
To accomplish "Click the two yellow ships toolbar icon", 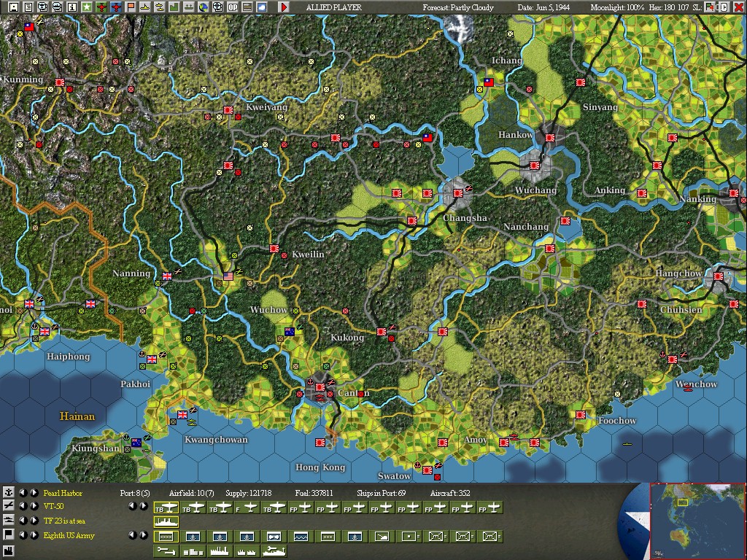I will tap(160, 7).
